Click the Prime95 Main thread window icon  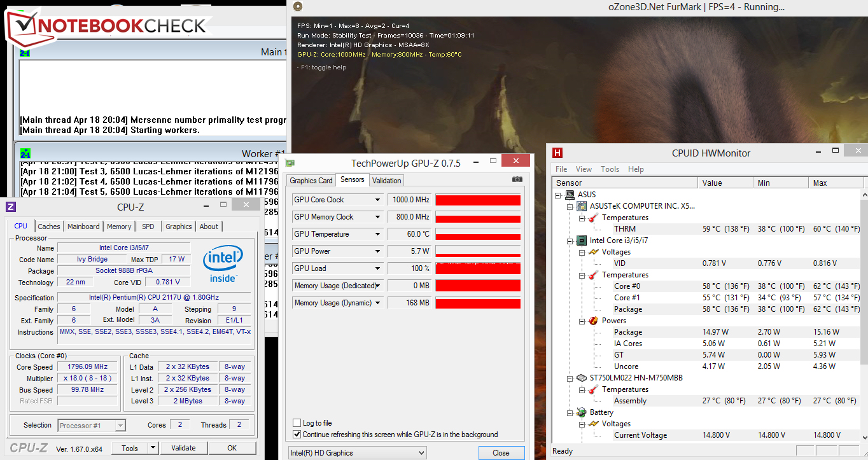point(25,53)
